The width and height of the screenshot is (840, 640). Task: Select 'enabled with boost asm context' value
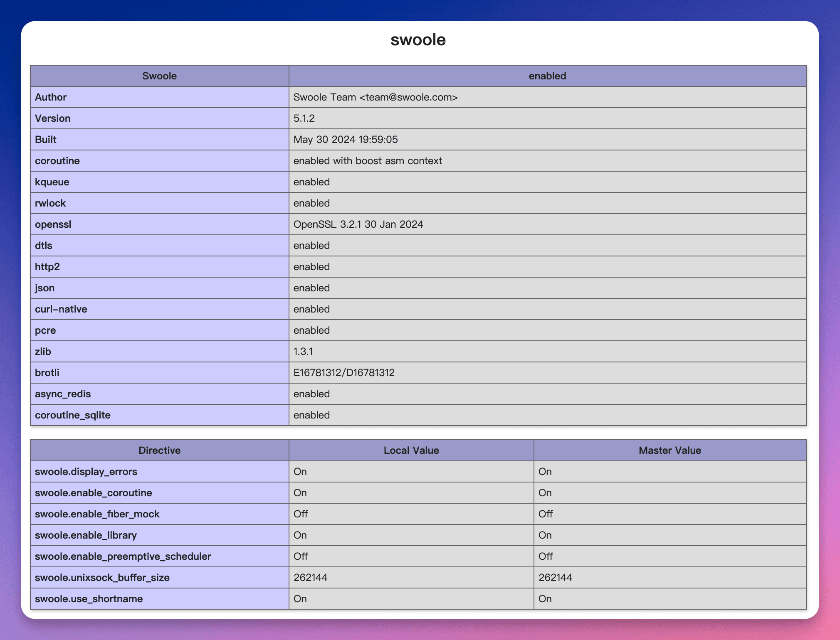pos(368,161)
